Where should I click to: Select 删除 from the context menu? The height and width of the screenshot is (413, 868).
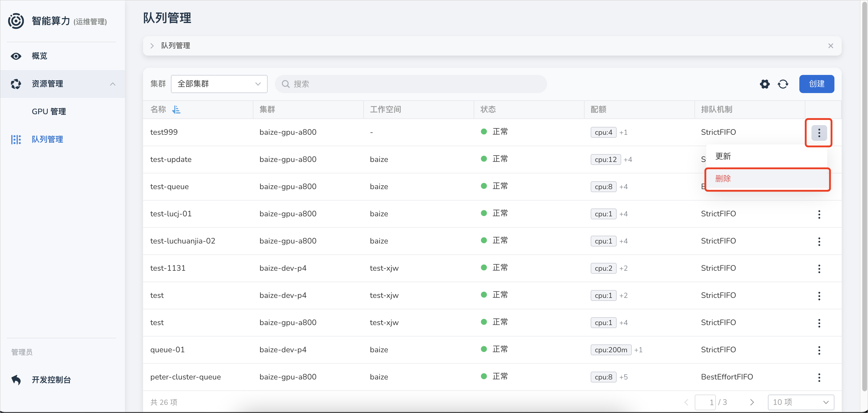(767, 179)
